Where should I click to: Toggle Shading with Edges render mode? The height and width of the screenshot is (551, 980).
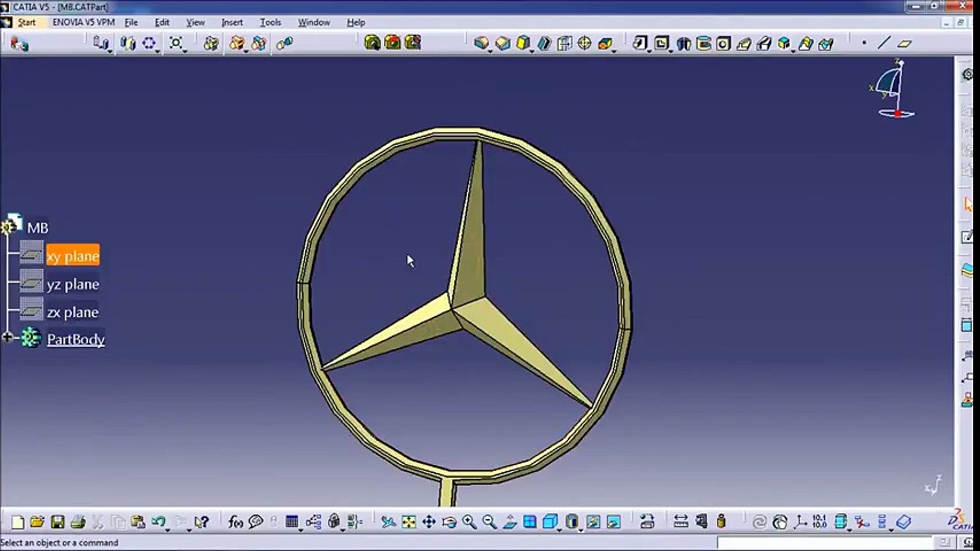(x=572, y=522)
